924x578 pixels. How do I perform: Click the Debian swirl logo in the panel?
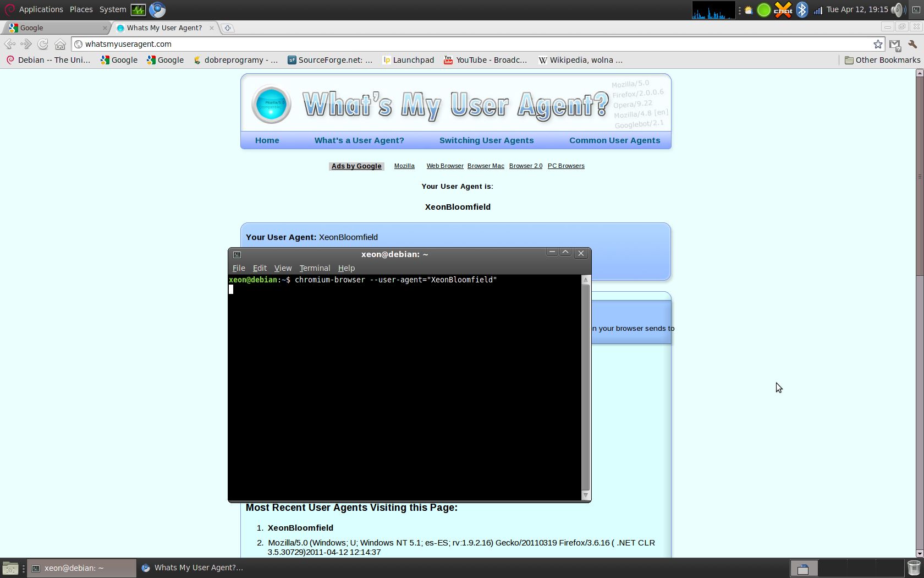click(x=9, y=9)
